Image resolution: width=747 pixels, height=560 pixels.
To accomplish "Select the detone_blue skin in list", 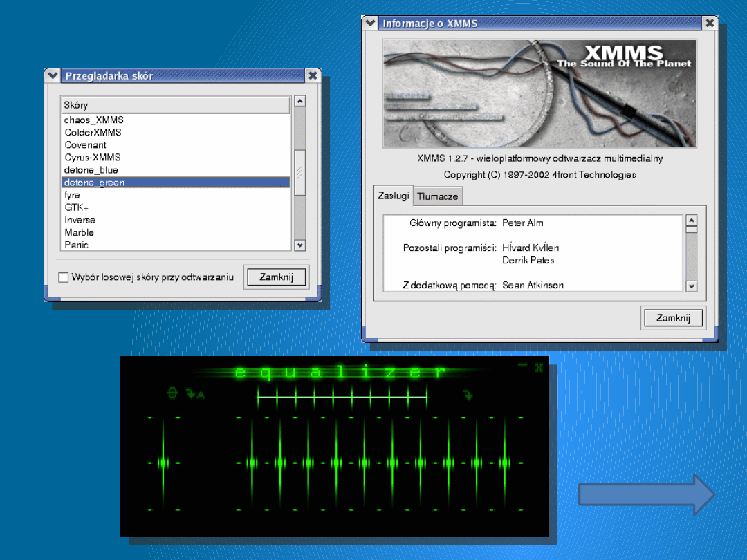I will 91,170.
